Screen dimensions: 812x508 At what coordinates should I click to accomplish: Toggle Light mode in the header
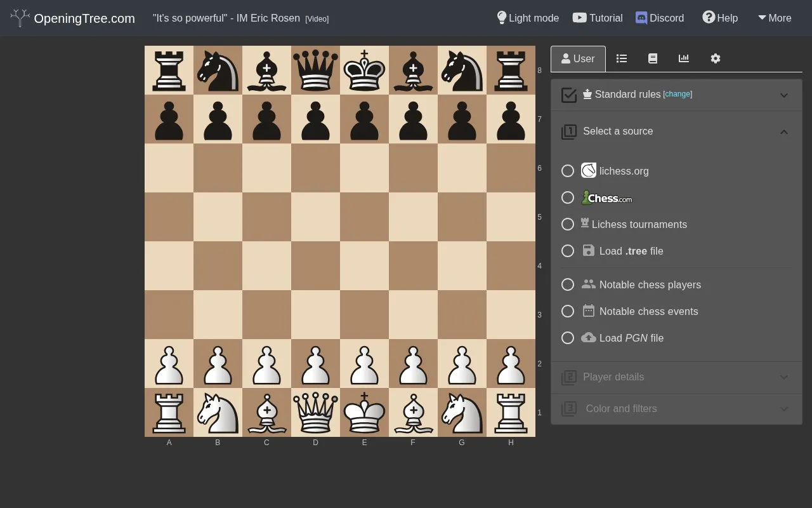[x=528, y=18]
